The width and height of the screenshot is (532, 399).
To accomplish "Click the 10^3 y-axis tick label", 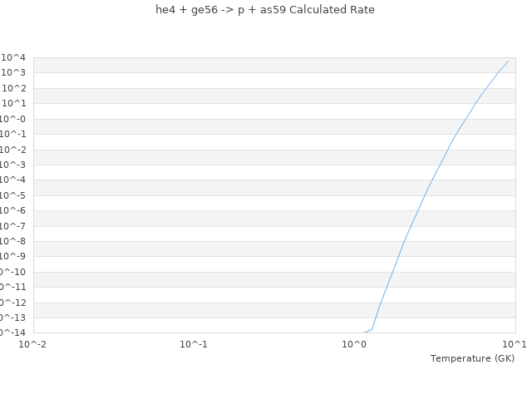I will (14, 73).
